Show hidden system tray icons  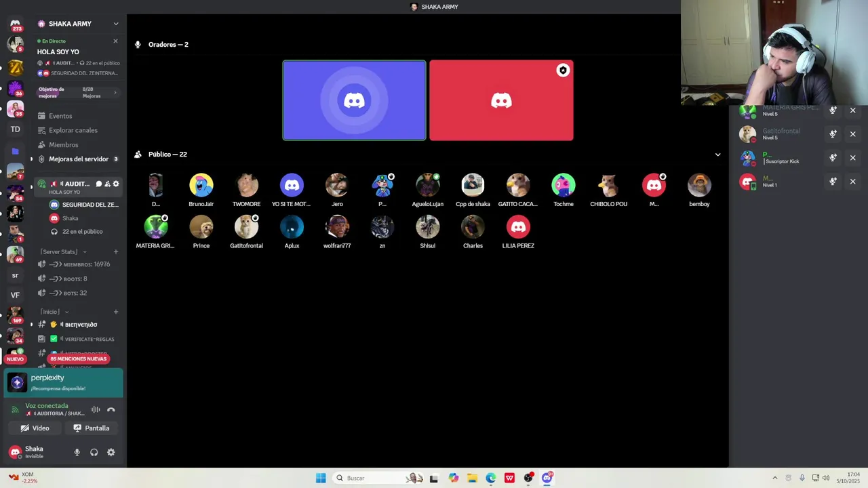click(x=775, y=478)
